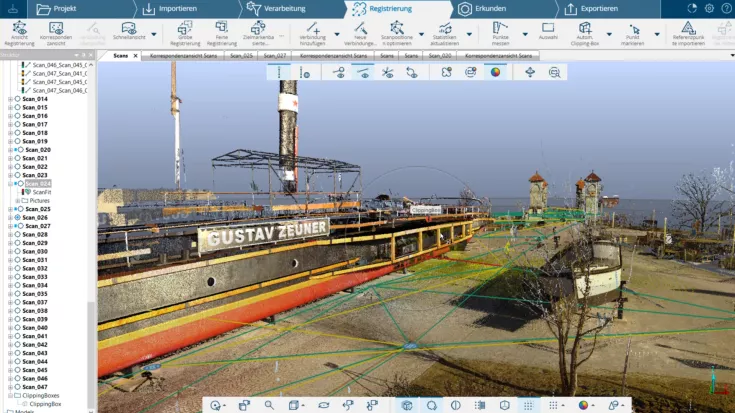
Task: Open Punkte messen dropdown arrow
Action: pyautogui.click(x=525, y=34)
